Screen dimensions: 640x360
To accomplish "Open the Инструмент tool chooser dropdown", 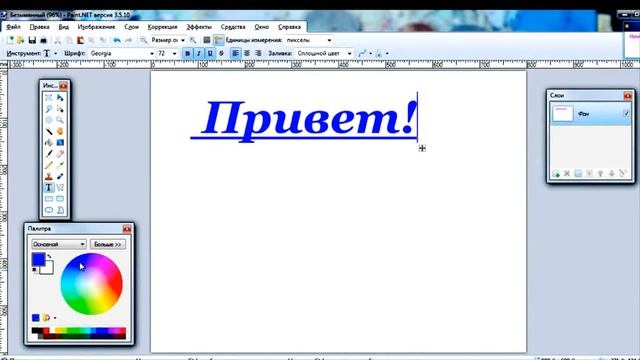I will coord(56,53).
